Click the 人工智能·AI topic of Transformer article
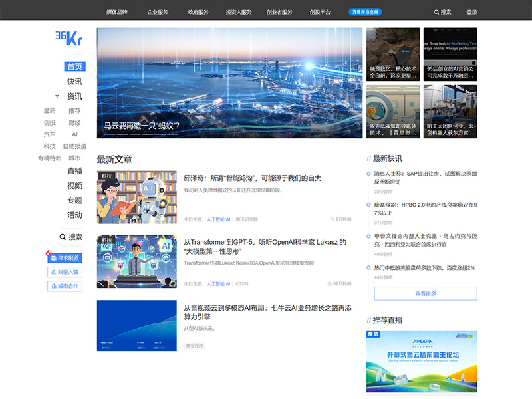Image resolution: width=532 pixels, height=399 pixels. [218, 283]
